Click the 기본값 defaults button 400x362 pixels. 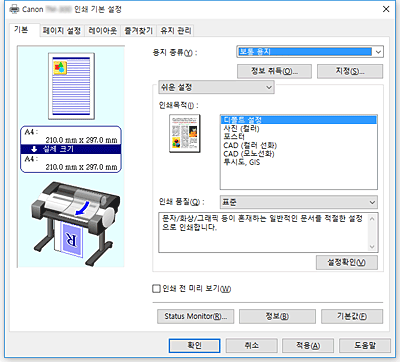click(x=352, y=316)
